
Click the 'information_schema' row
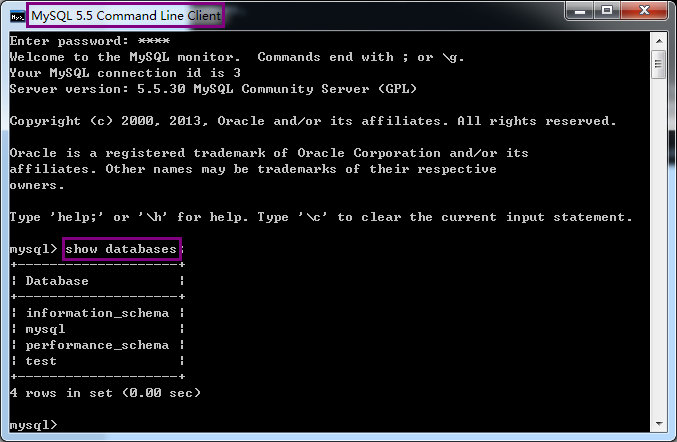click(x=98, y=313)
